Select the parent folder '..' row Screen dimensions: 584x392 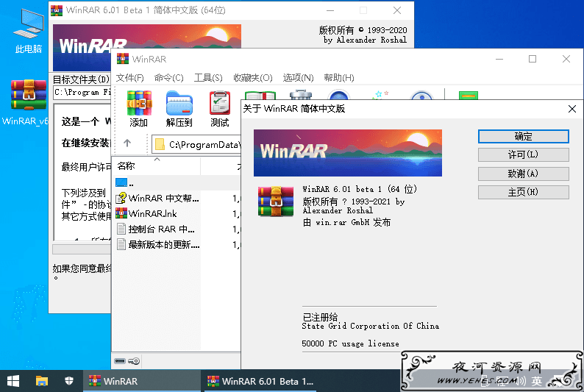pos(177,183)
